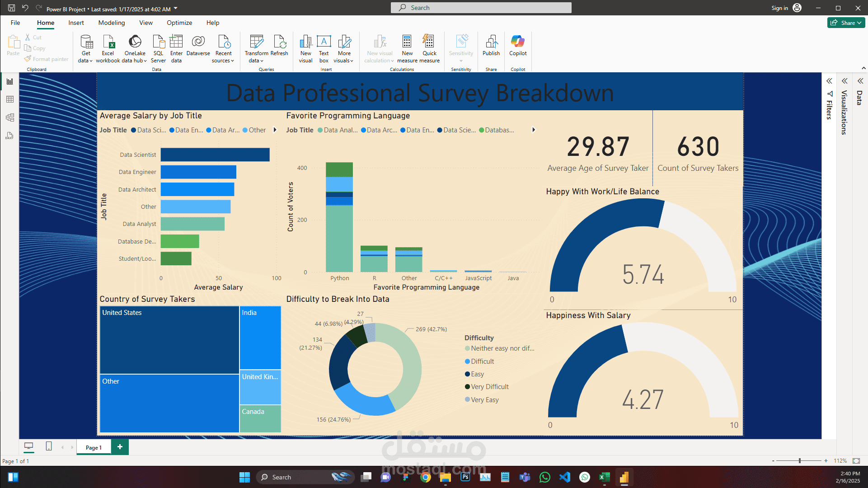Create a New measure
The width and height of the screenshot is (868, 488).
[x=407, y=49]
